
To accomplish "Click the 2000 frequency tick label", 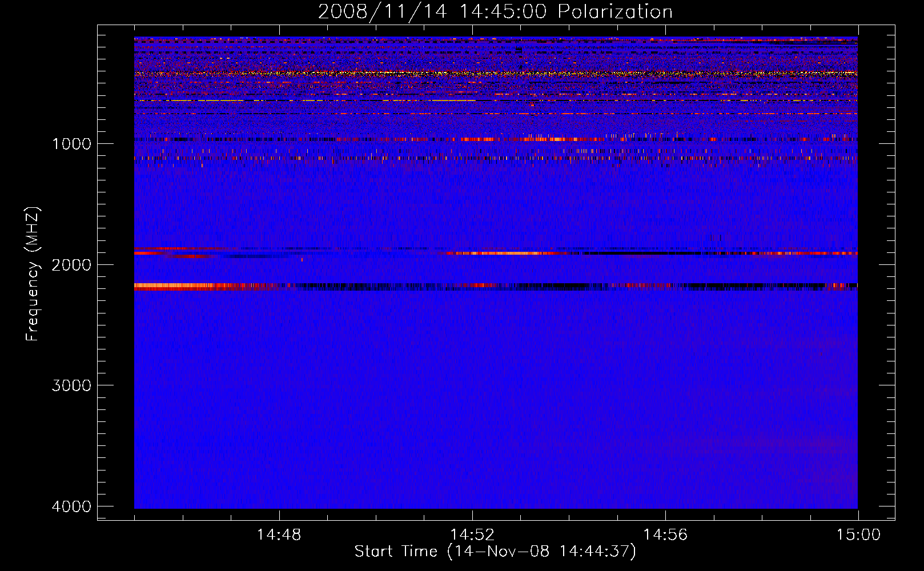I will (71, 265).
